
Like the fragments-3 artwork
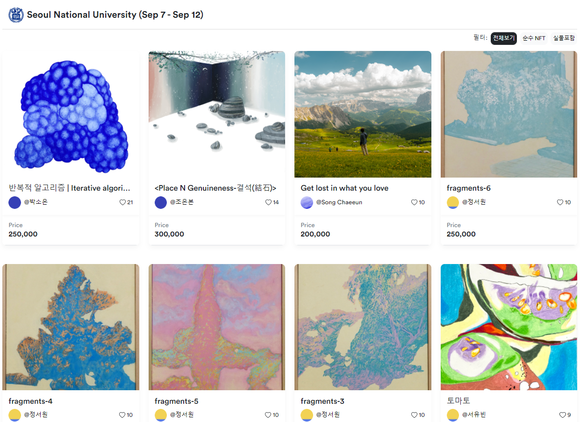(414, 415)
